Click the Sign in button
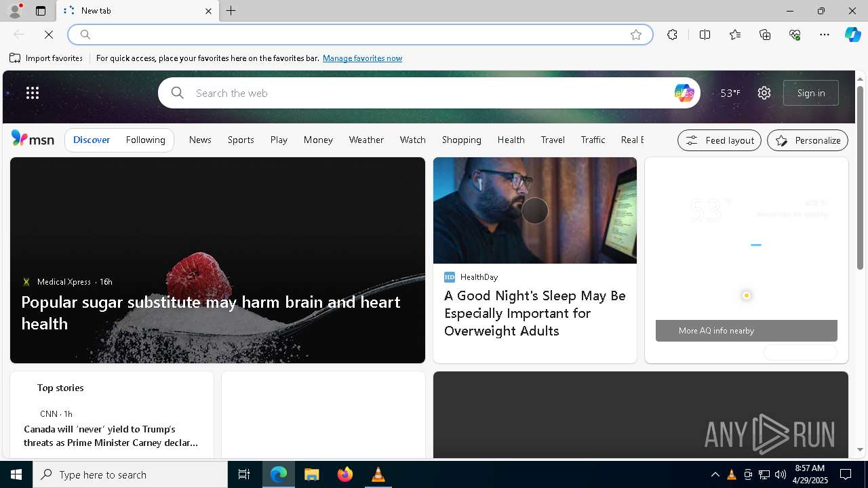The width and height of the screenshot is (868, 488). point(811,93)
